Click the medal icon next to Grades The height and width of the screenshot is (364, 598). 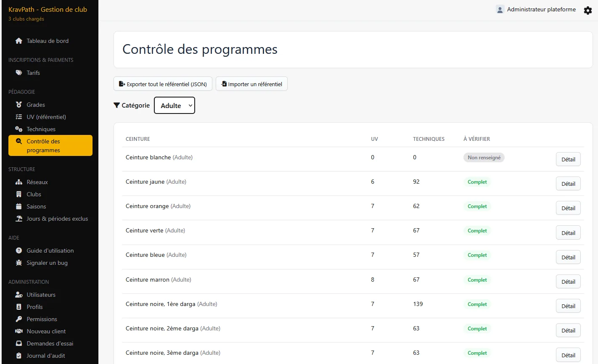coord(19,105)
